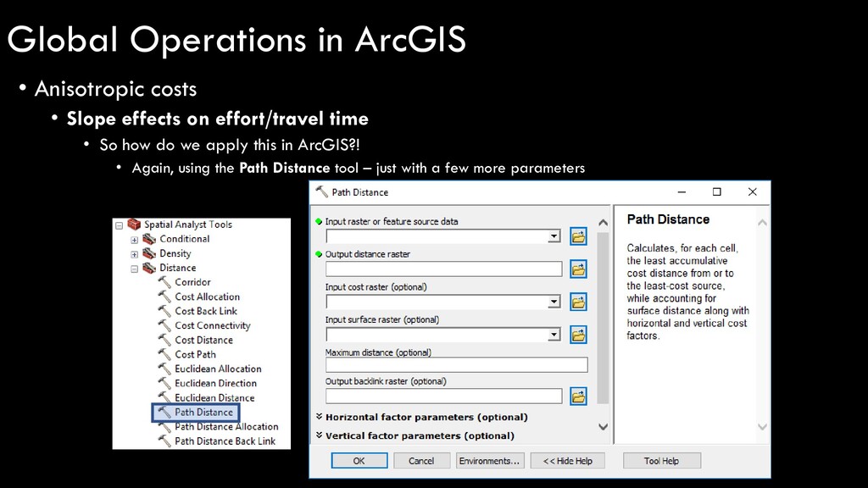Select the Cost Back Link tool label
This screenshot has width=868, height=488.
tap(206, 311)
